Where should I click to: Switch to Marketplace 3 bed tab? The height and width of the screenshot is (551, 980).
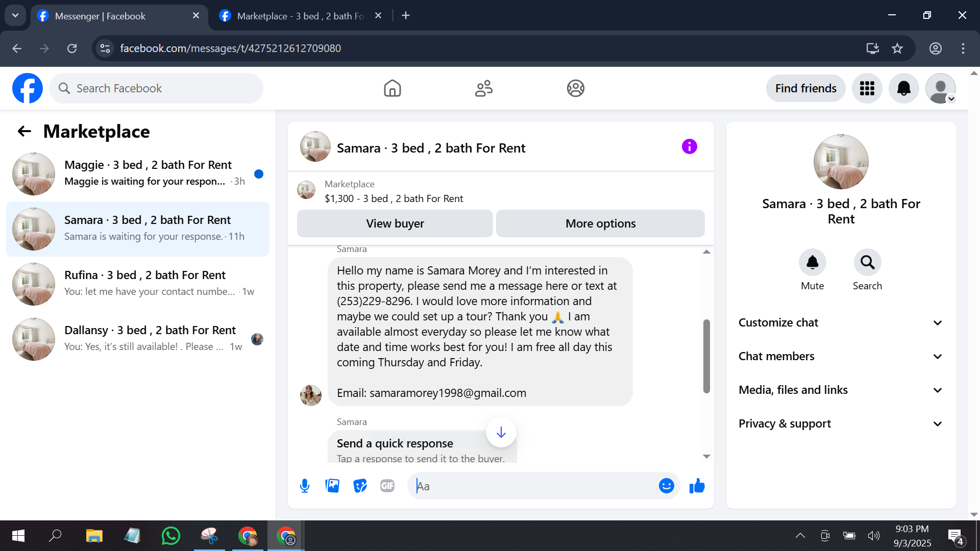pos(301,16)
